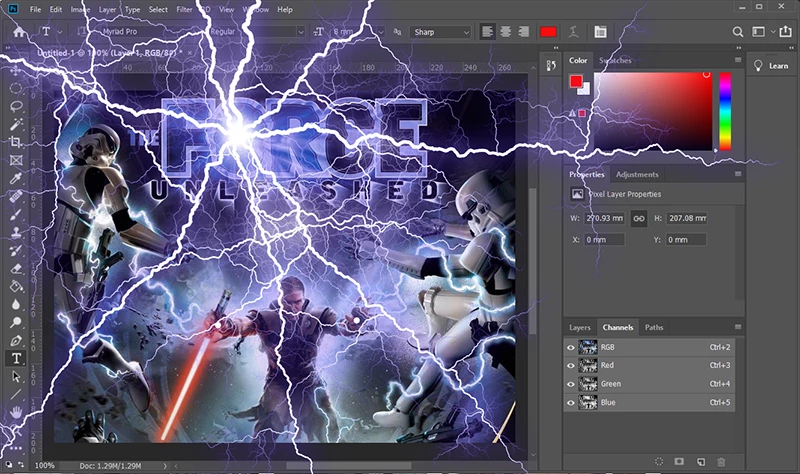This screenshot has height=474, width=800.
Task: Select the Elliptical Marquee tool
Action: [16, 88]
